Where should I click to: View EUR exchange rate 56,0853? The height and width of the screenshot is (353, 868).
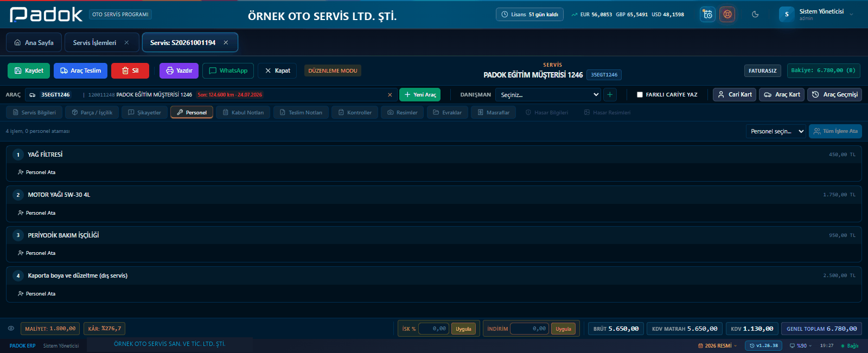coord(592,15)
